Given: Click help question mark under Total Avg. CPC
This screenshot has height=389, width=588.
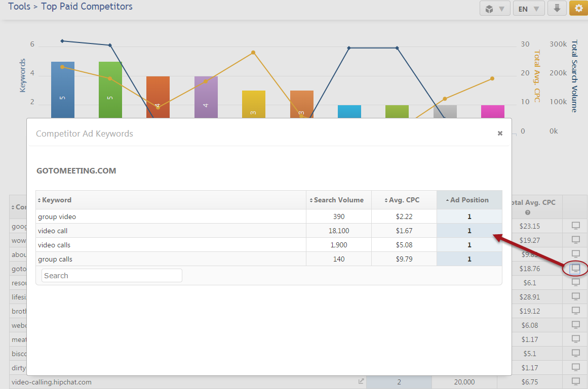Looking at the screenshot, I should point(528,212).
